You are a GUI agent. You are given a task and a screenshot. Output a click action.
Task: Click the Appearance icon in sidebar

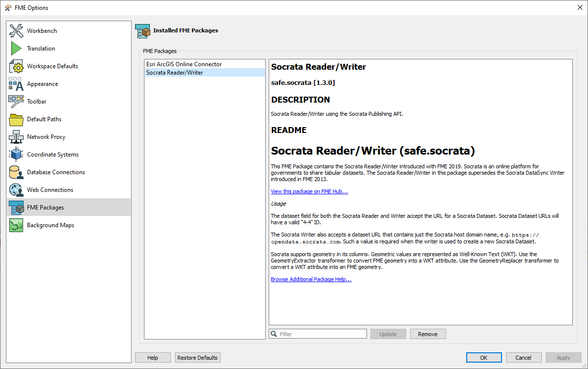click(x=16, y=84)
